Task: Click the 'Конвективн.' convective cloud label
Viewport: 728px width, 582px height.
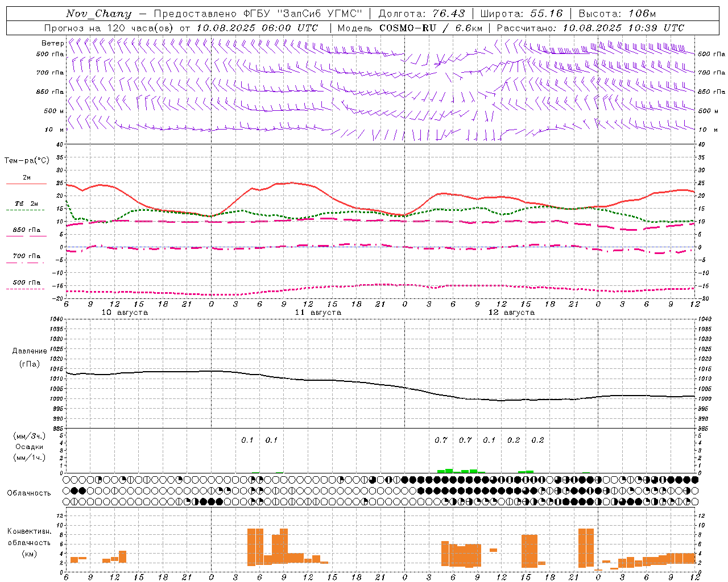Action: (30, 531)
